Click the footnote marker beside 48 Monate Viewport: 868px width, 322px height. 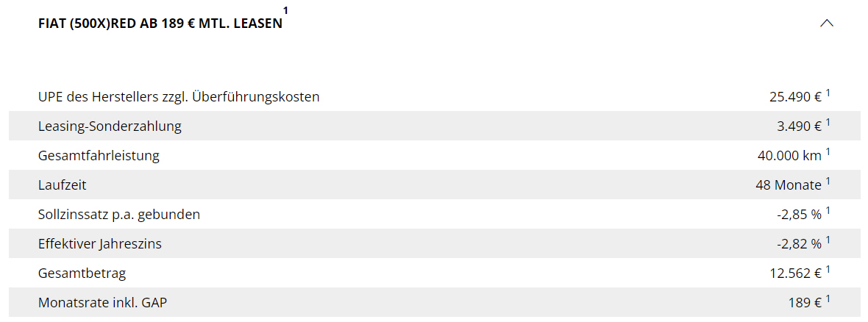coord(828,182)
